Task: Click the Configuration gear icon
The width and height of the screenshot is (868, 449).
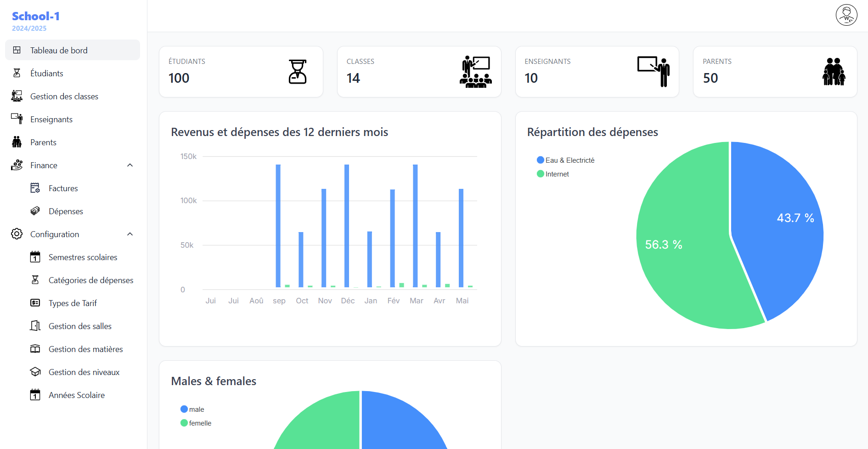Action: point(17,234)
